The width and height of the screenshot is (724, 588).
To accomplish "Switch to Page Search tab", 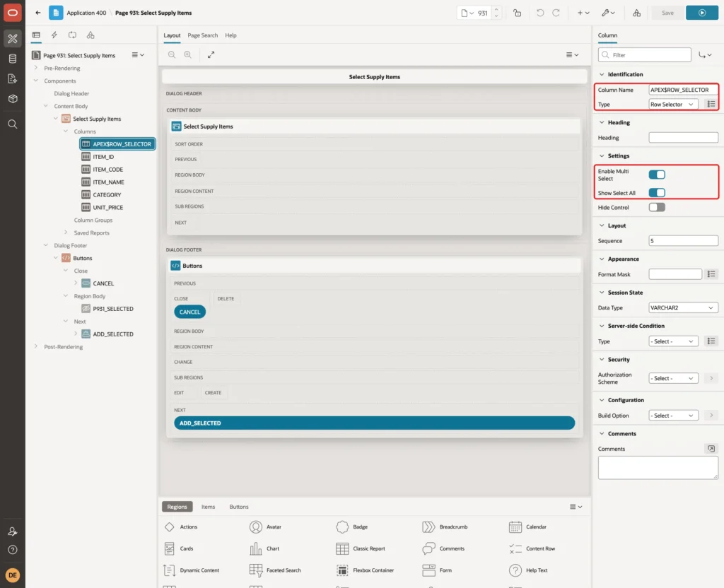I will 202,35.
